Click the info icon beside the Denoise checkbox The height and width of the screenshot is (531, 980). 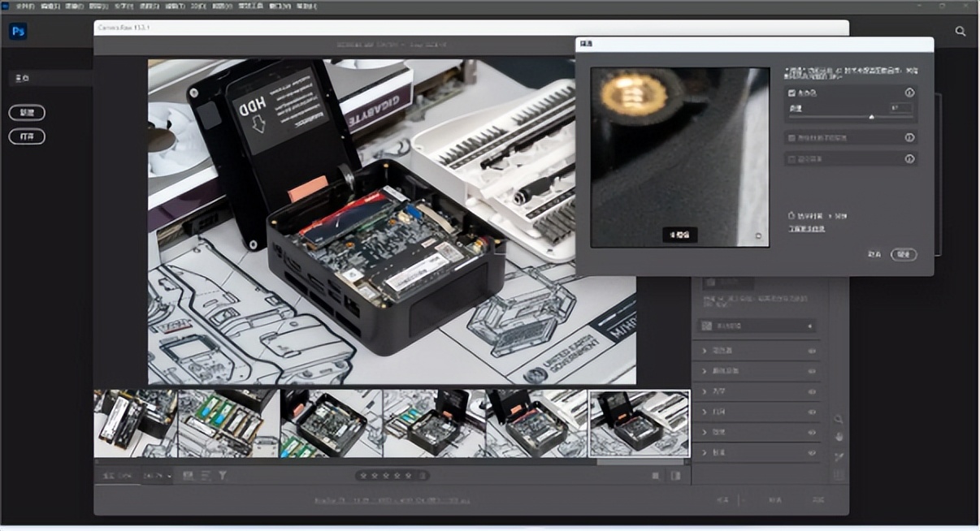pyautogui.click(x=909, y=93)
